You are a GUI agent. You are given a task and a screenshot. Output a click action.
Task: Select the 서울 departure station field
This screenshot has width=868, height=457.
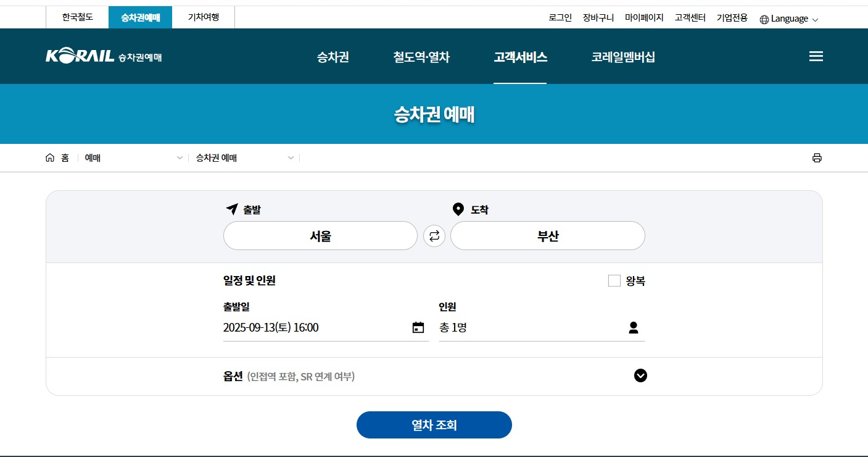click(x=320, y=235)
